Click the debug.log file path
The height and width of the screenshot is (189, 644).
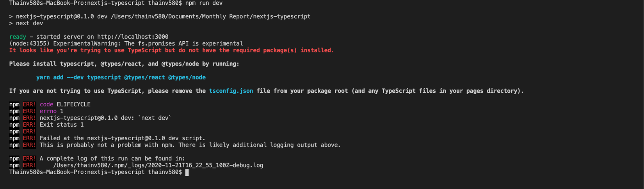tap(158, 165)
